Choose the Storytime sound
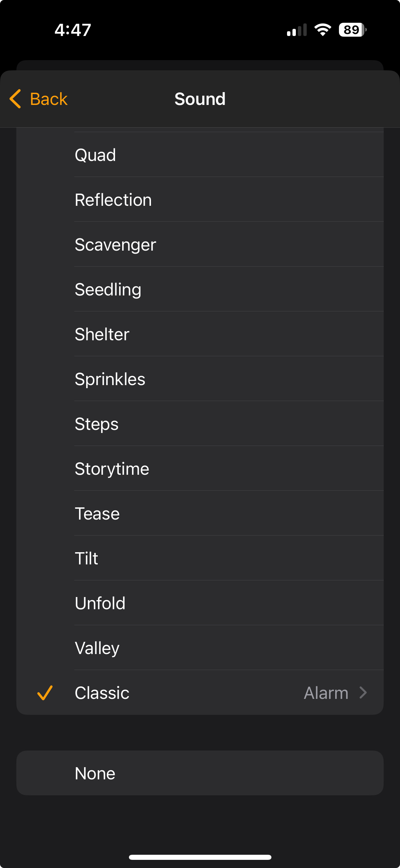The height and width of the screenshot is (868, 400). pos(112,469)
